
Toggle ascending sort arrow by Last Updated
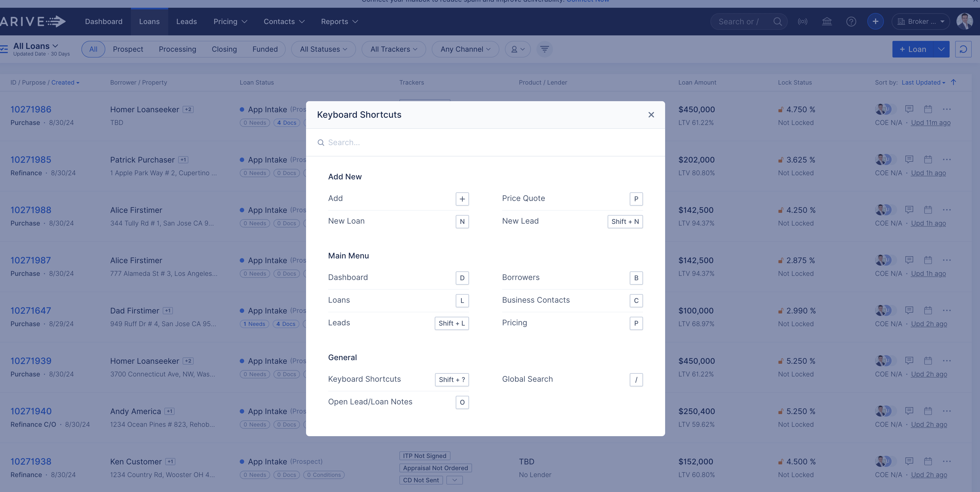pos(953,82)
